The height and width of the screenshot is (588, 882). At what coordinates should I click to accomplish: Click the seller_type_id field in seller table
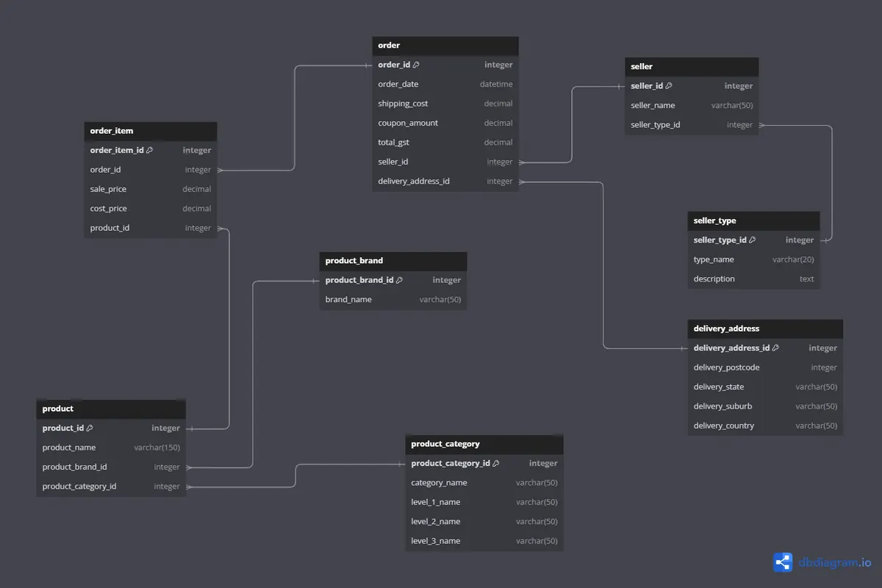[x=692, y=125]
